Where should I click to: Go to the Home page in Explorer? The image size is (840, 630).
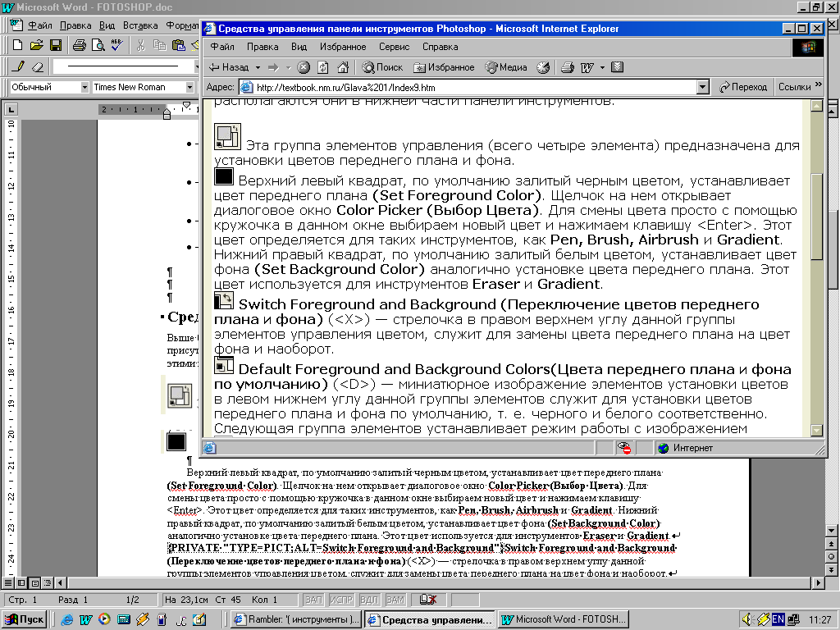(x=343, y=67)
